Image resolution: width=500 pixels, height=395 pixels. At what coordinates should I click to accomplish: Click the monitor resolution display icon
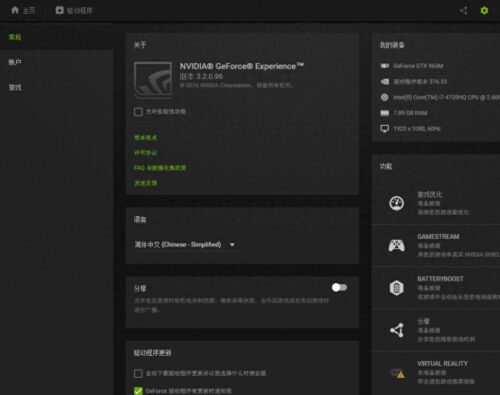click(385, 129)
